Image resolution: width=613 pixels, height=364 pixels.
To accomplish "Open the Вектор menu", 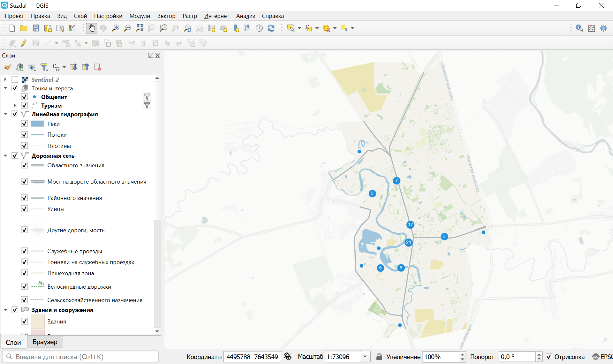I will point(166,16).
